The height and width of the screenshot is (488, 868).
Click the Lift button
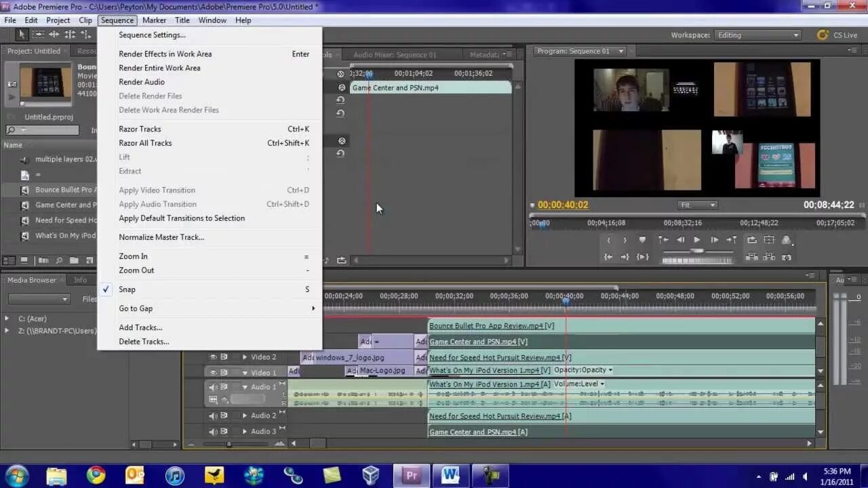click(x=752, y=257)
